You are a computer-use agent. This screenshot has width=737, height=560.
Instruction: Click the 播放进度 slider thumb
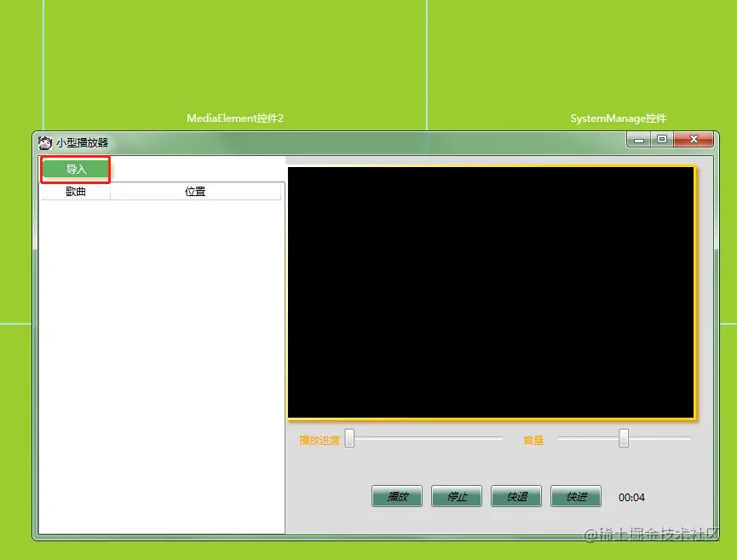(349, 438)
